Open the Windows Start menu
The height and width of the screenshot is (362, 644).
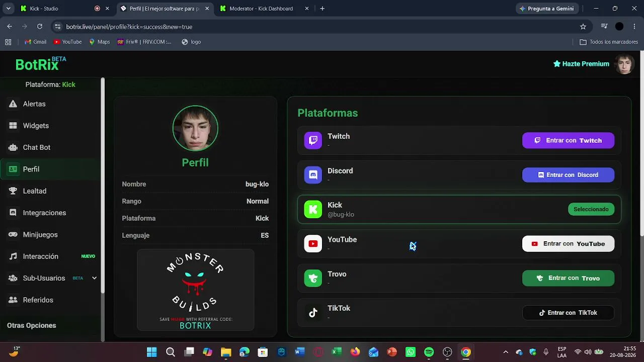point(151,352)
